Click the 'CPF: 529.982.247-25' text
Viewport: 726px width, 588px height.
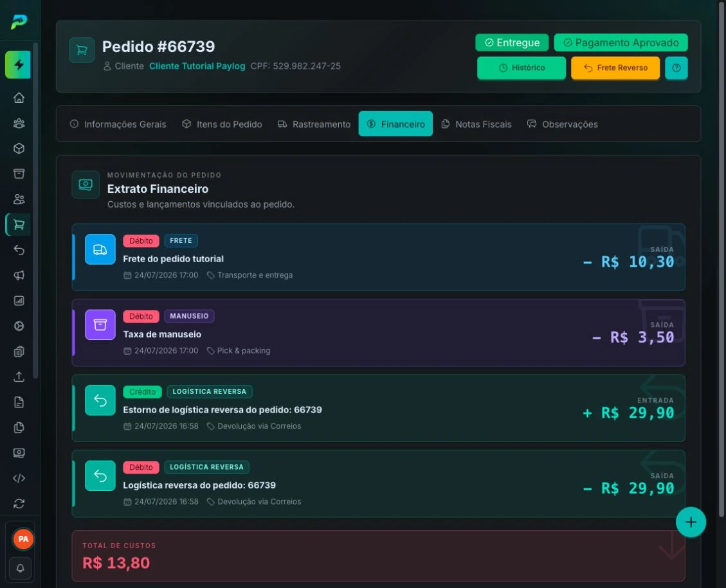click(x=295, y=66)
